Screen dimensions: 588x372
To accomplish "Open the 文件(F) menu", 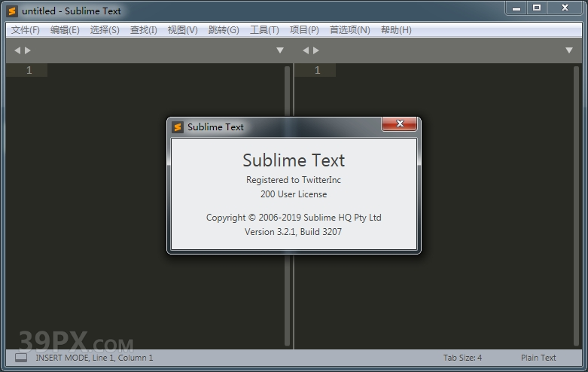I will (x=25, y=30).
